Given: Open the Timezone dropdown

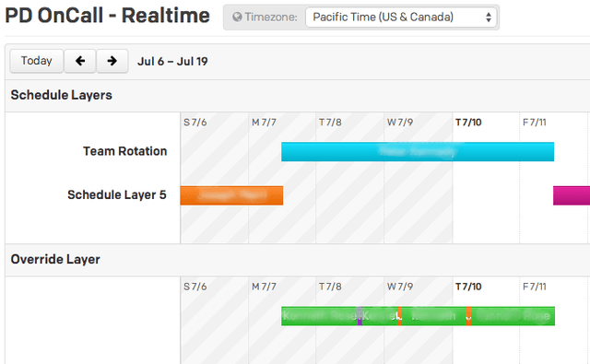Looking at the screenshot, I should pos(401,18).
